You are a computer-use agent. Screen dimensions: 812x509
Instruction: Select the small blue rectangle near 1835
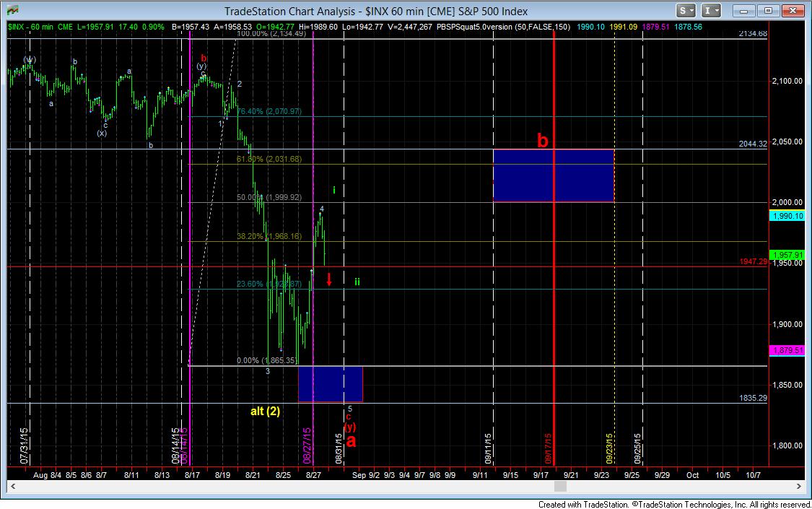point(330,383)
